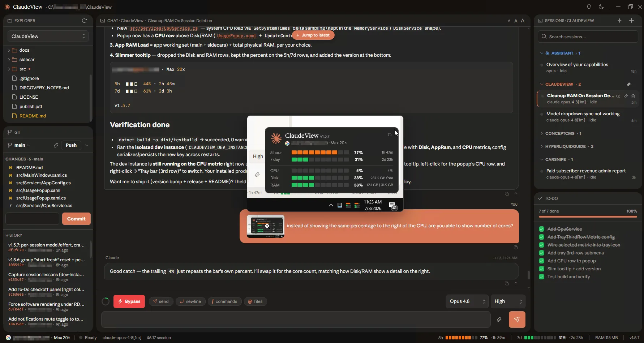Select smallest chat font size A
644x343 pixels.
click(509, 21)
